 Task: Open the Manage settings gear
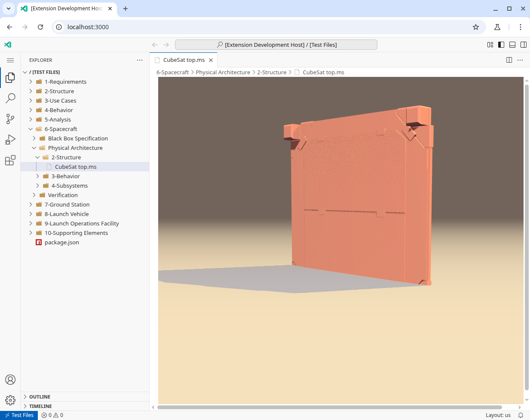pos(10,400)
